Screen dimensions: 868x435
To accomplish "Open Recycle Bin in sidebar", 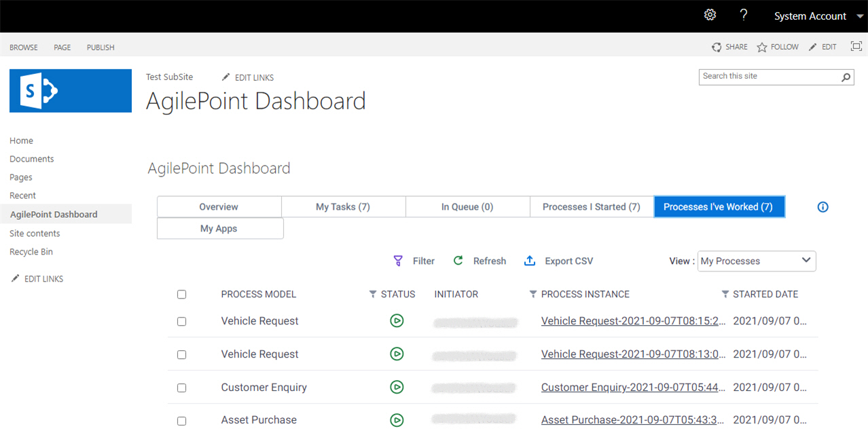I will click(31, 252).
